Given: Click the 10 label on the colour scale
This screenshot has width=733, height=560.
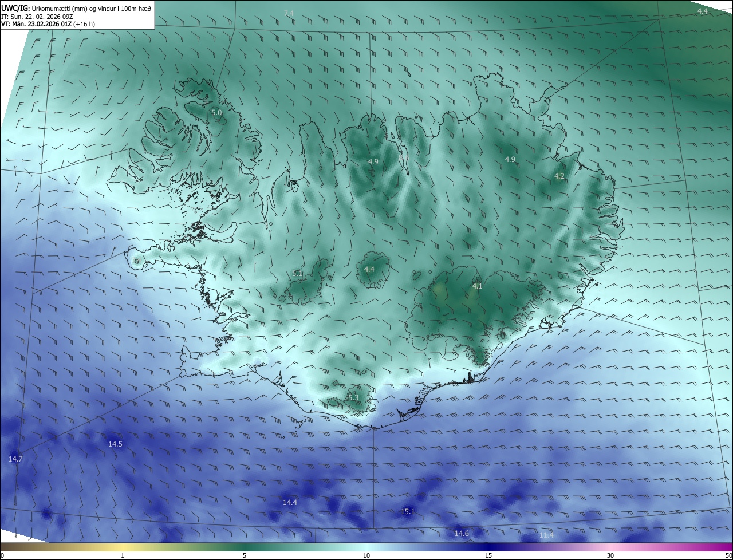Looking at the screenshot, I should (x=366, y=555).
